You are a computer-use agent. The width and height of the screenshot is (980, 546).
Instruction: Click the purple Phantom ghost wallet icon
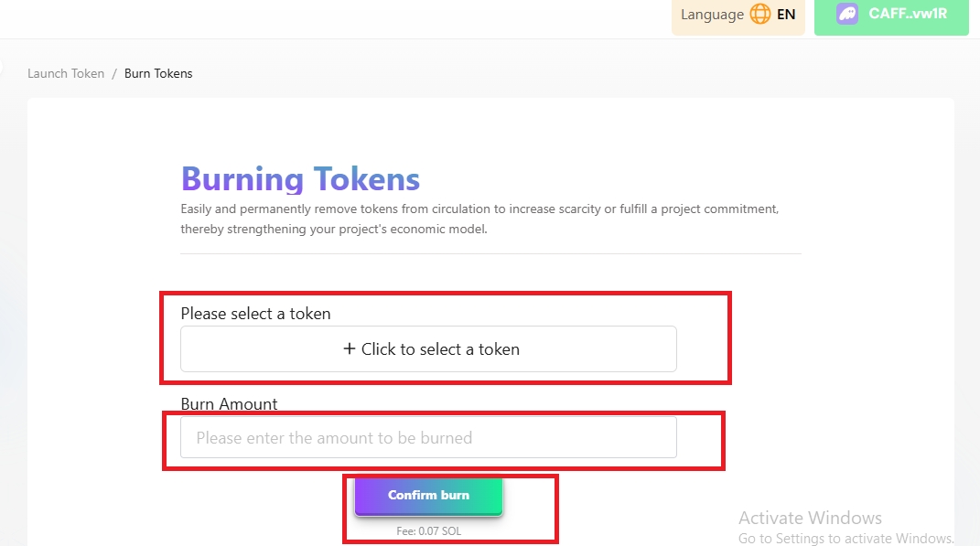coord(847,15)
